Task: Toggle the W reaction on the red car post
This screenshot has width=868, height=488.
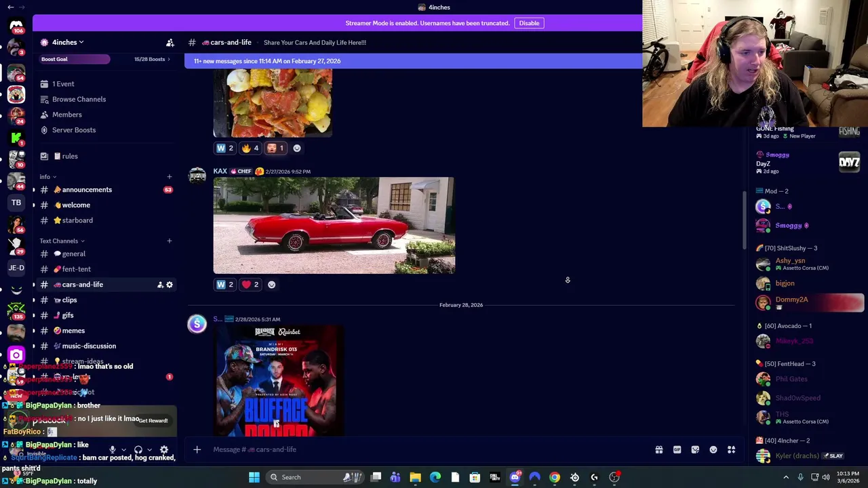Action: tap(224, 285)
